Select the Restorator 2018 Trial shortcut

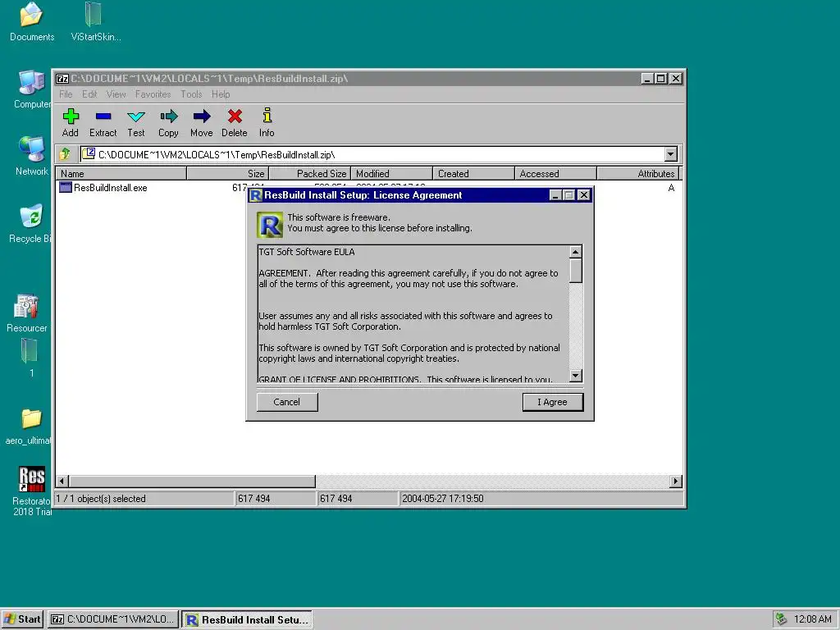click(32, 479)
